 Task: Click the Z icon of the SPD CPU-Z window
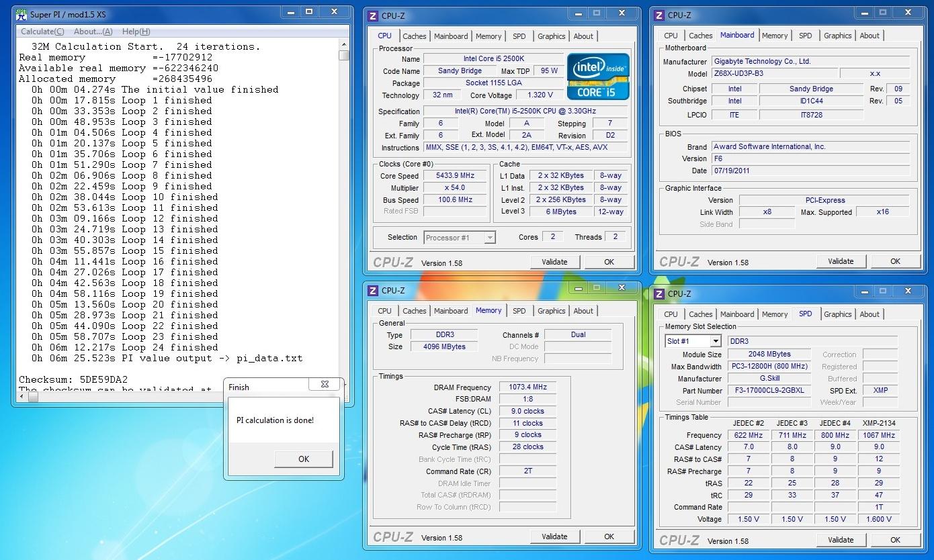click(x=659, y=293)
